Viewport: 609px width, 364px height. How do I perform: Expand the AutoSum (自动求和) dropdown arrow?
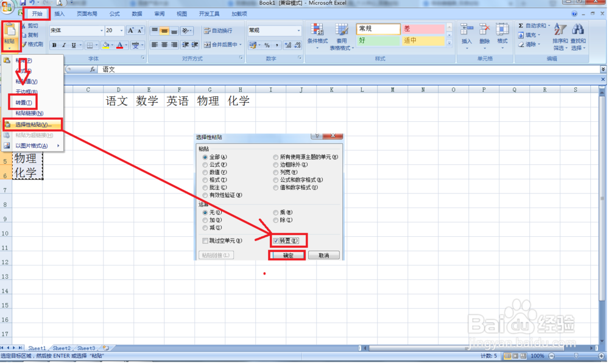tap(549, 26)
